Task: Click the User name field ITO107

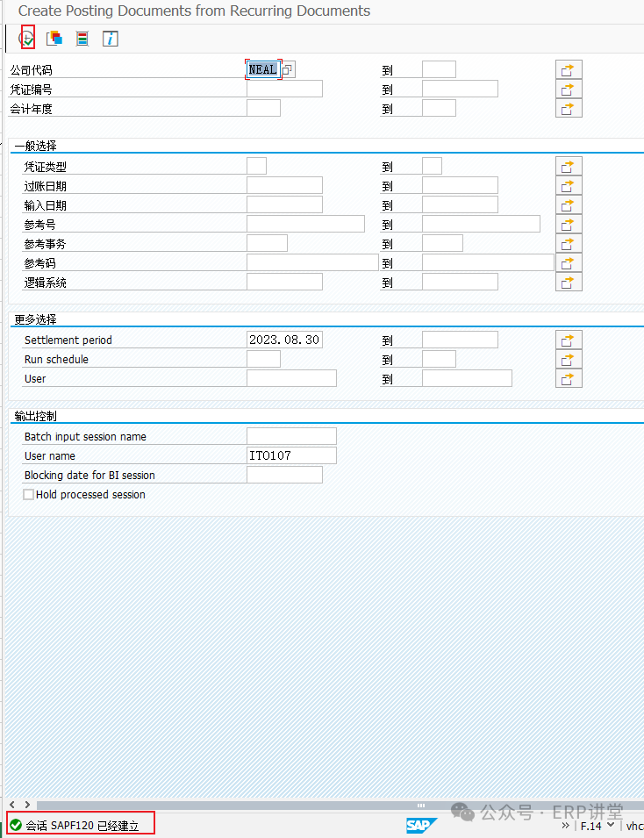Action: pos(290,455)
